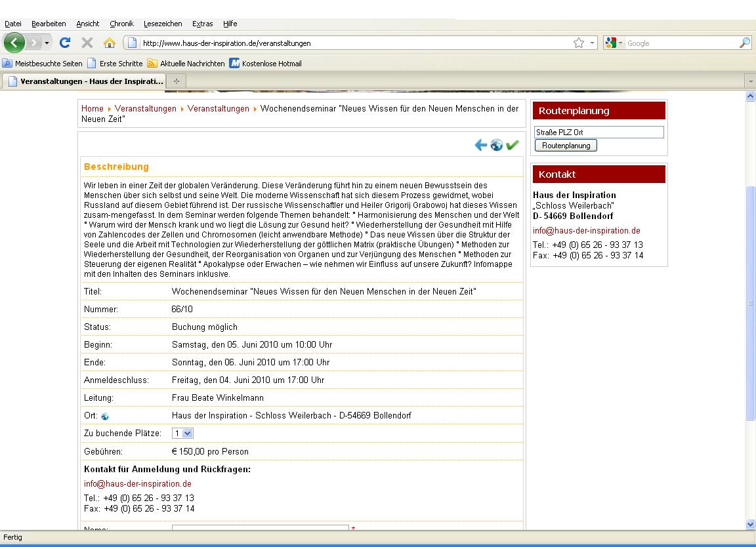Image resolution: width=756 pixels, height=547 pixels.
Task: Reload the page with the refresh icon
Action: point(64,43)
